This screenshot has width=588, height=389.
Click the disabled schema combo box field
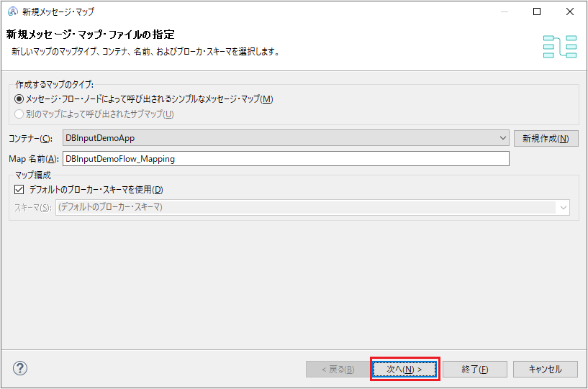coord(312,207)
